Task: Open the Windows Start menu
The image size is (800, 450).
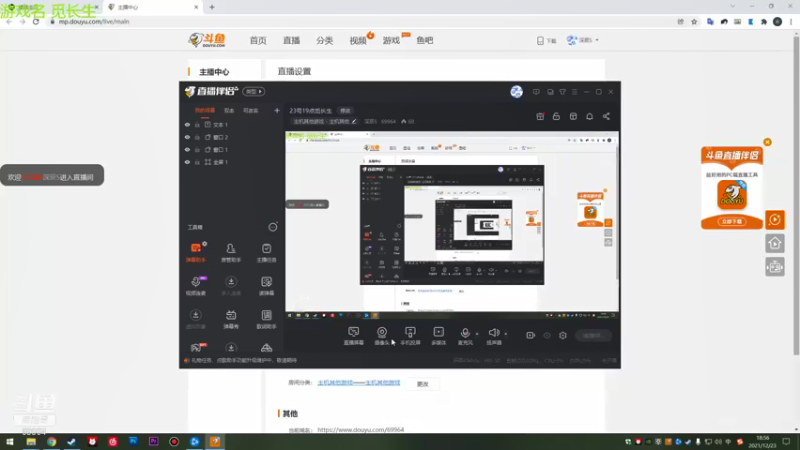Action: [x=10, y=441]
